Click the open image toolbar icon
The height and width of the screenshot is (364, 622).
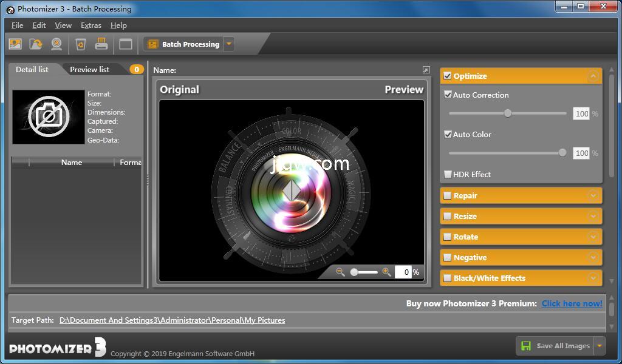point(15,44)
